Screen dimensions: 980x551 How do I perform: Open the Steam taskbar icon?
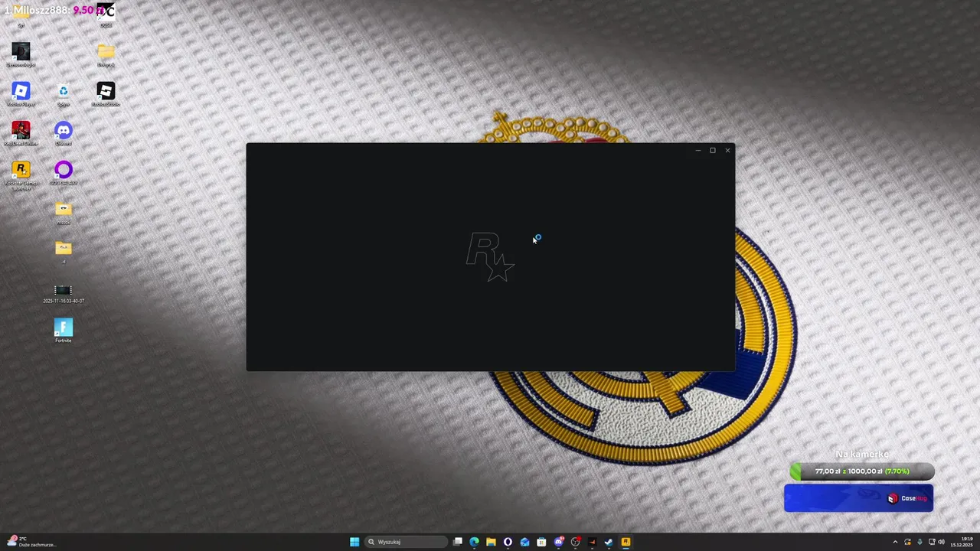(609, 542)
